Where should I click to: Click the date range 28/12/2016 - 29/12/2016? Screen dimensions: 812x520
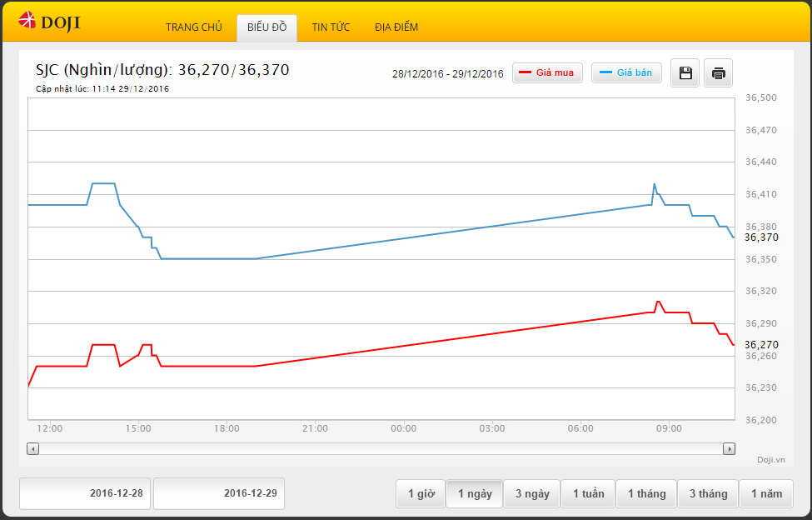point(447,73)
